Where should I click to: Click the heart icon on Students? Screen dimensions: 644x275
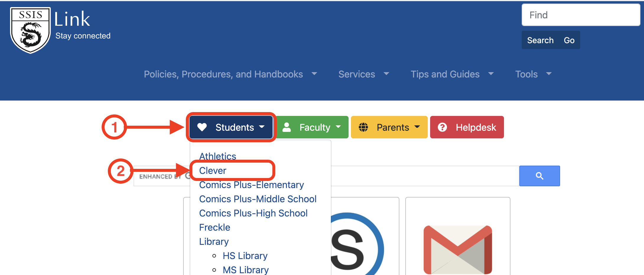(x=202, y=127)
